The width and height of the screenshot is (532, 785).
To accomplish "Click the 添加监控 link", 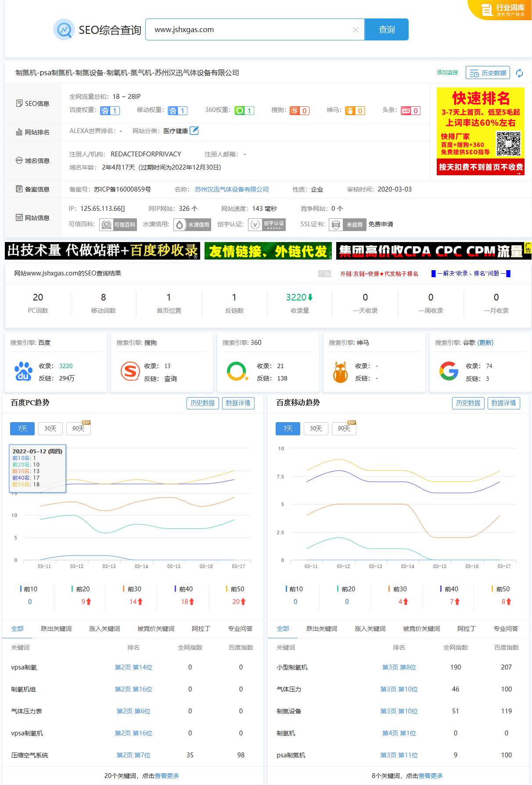I will click(447, 72).
